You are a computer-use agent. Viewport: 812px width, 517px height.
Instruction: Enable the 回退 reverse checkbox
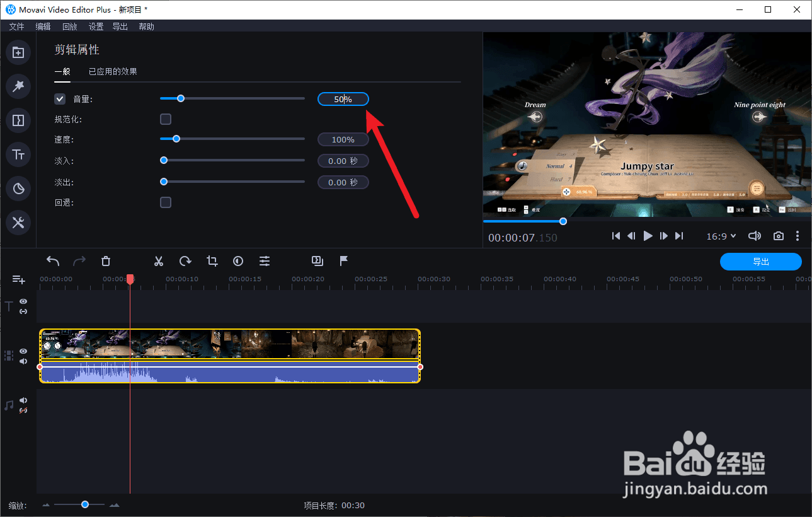166,202
